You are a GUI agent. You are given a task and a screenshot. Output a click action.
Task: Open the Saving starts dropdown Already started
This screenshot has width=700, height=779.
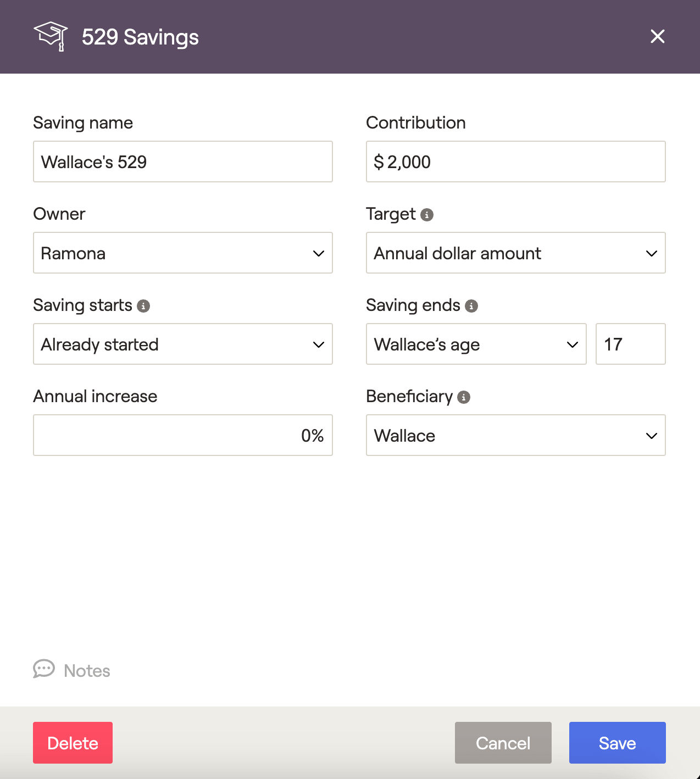[x=183, y=344]
